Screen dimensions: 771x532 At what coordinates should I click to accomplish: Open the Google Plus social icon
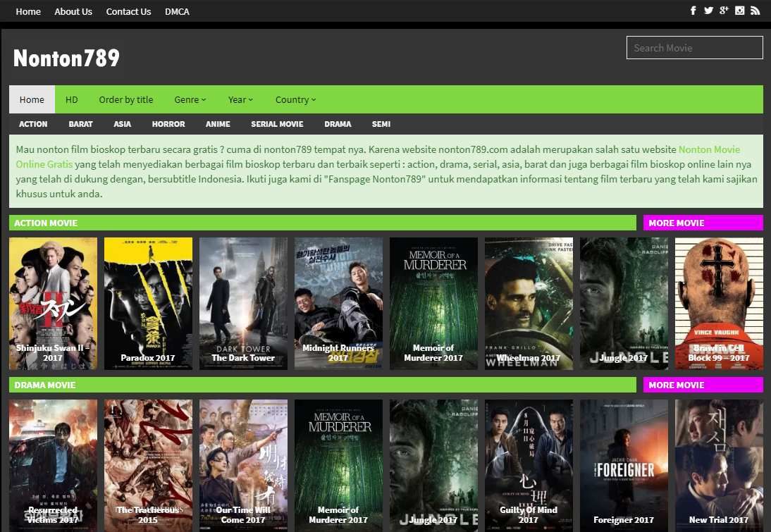click(x=724, y=11)
